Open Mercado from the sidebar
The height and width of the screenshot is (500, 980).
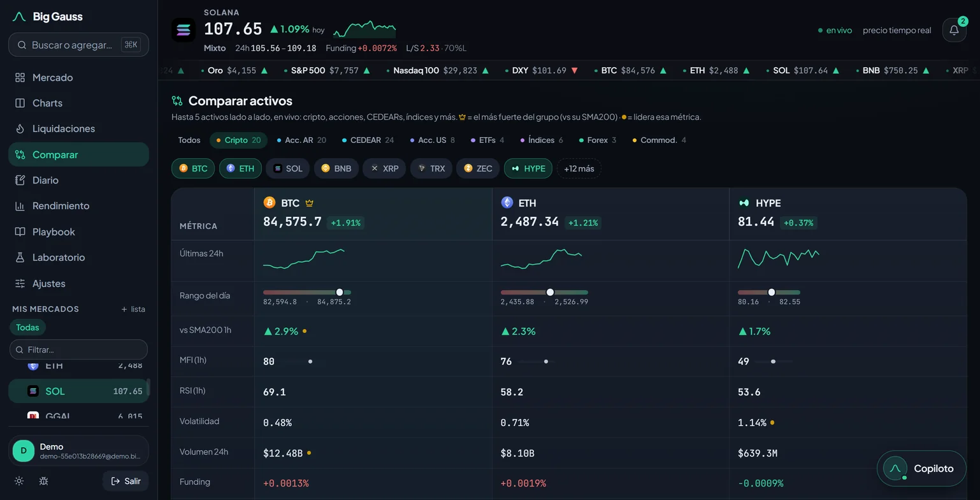[78, 77]
